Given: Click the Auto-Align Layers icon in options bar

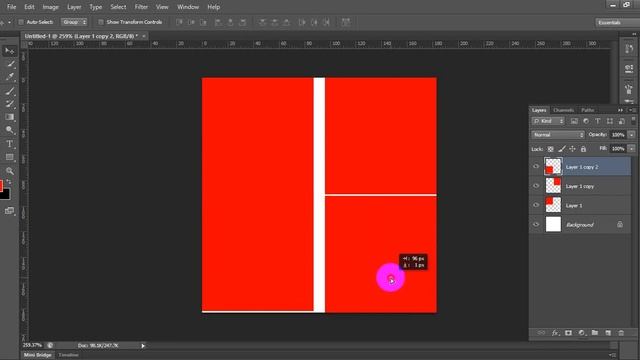Looking at the screenshot, I should 346,22.
